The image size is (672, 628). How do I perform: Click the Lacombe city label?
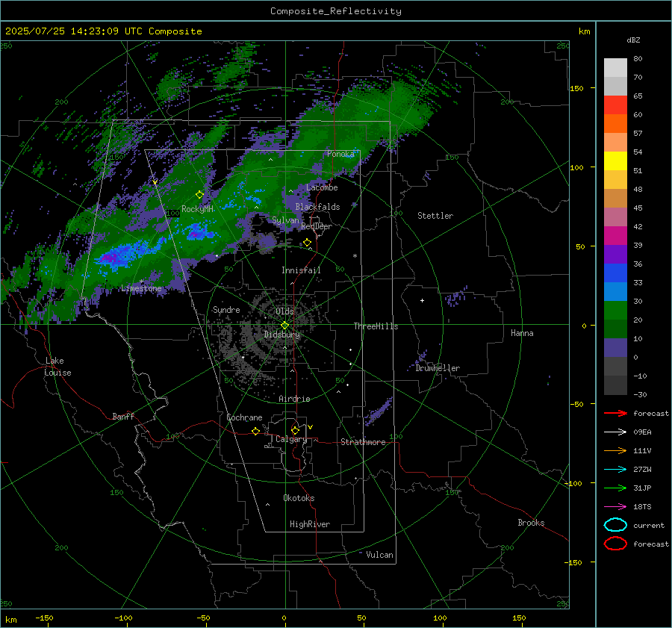pyautogui.click(x=322, y=187)
